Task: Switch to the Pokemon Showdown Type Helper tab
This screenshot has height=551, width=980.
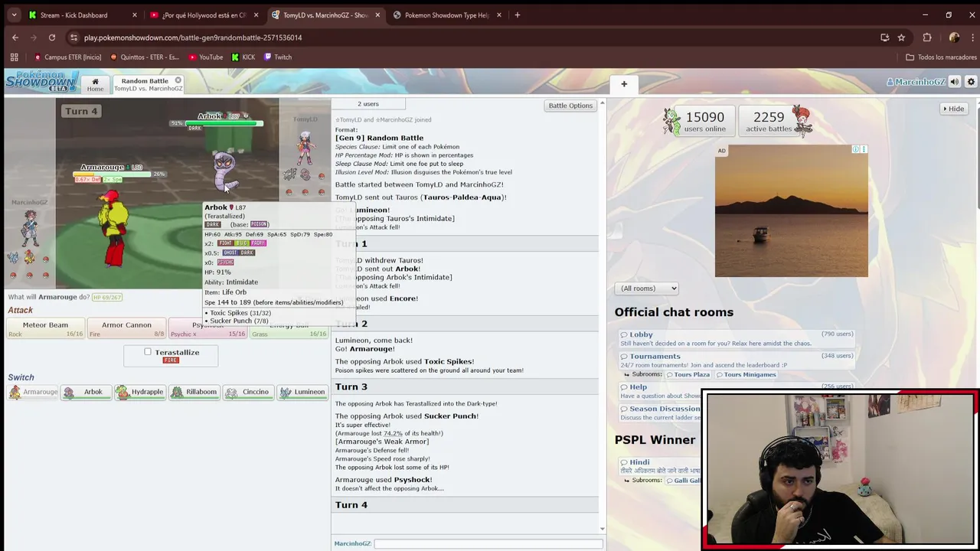Action: coord(446,15)
